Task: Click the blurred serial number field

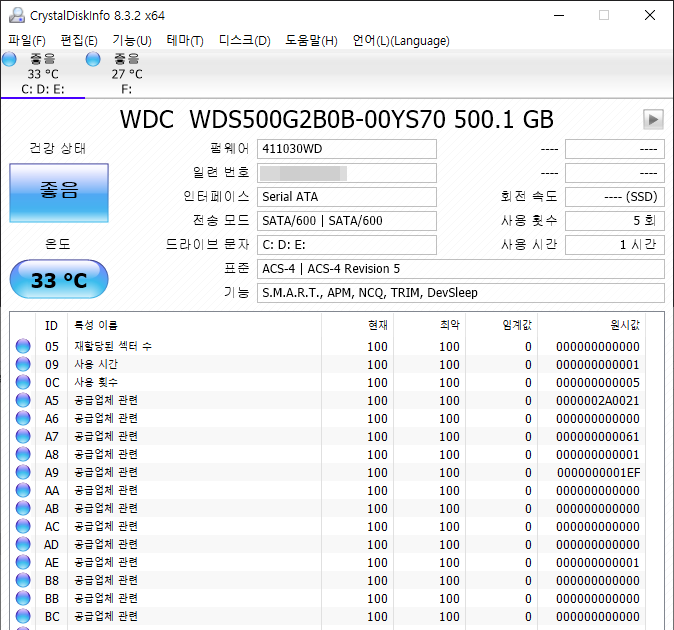Action: point(347,173)
